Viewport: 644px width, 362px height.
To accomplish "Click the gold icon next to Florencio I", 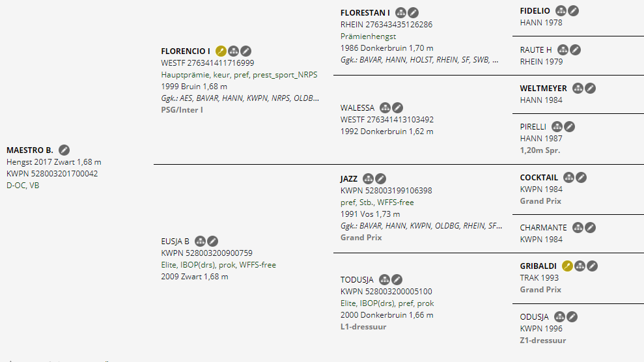I will [x=221, y=51].
